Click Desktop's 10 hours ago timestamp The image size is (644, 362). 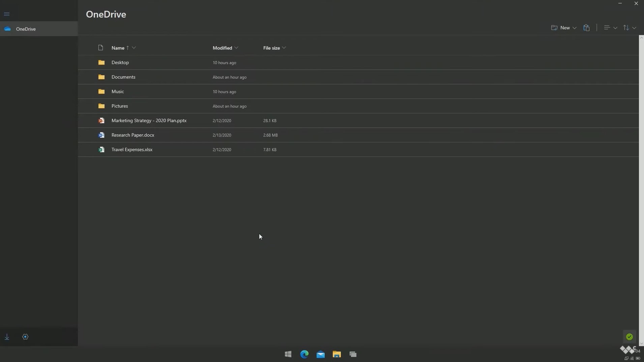[224, 63]
